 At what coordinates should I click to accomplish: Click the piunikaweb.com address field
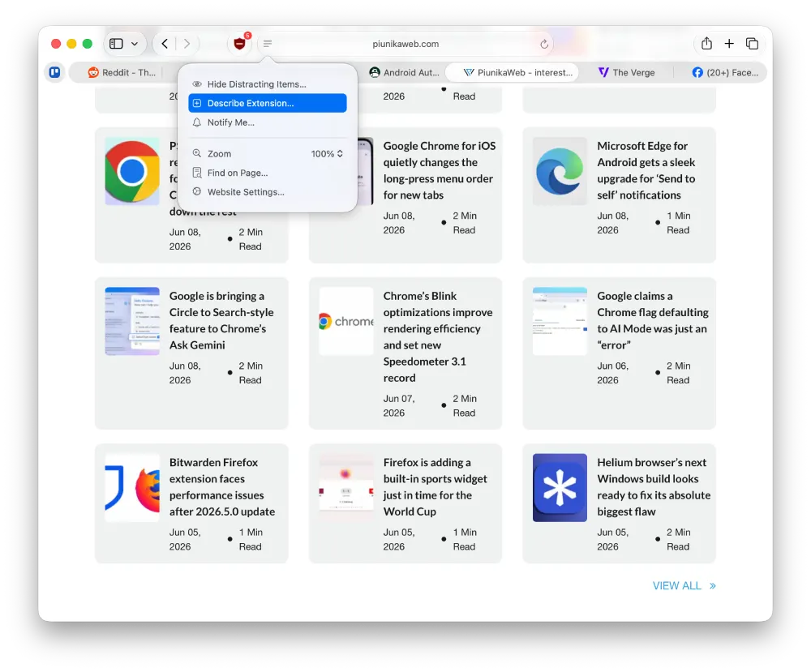(405, 44)
